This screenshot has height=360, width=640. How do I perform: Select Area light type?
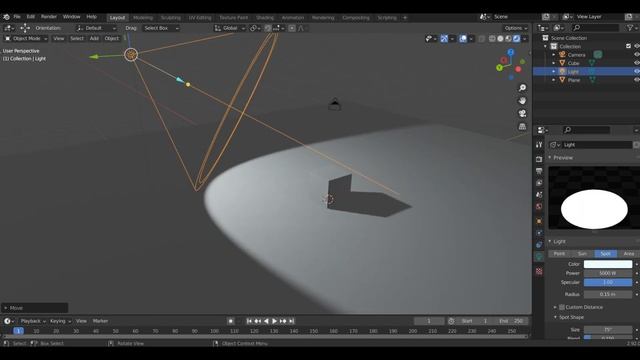click(629, 253)
